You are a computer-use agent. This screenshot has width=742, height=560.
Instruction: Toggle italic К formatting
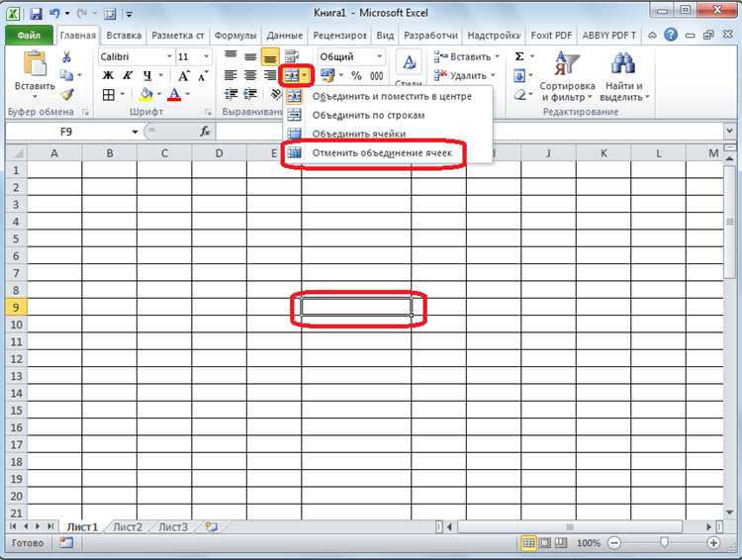[128, 76]
